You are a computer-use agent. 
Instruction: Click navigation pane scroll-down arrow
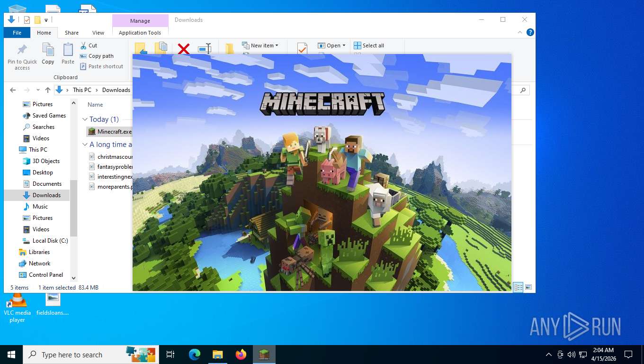click(73, 278)
